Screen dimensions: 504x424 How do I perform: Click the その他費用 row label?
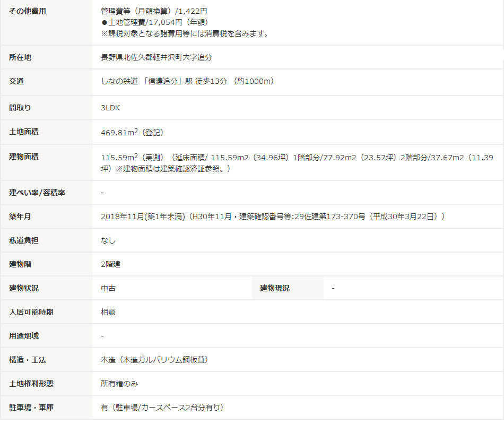(28, 11)
